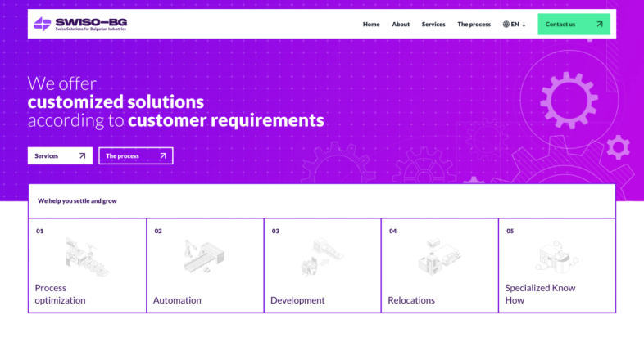Click the "05" card number

(510, 232)
